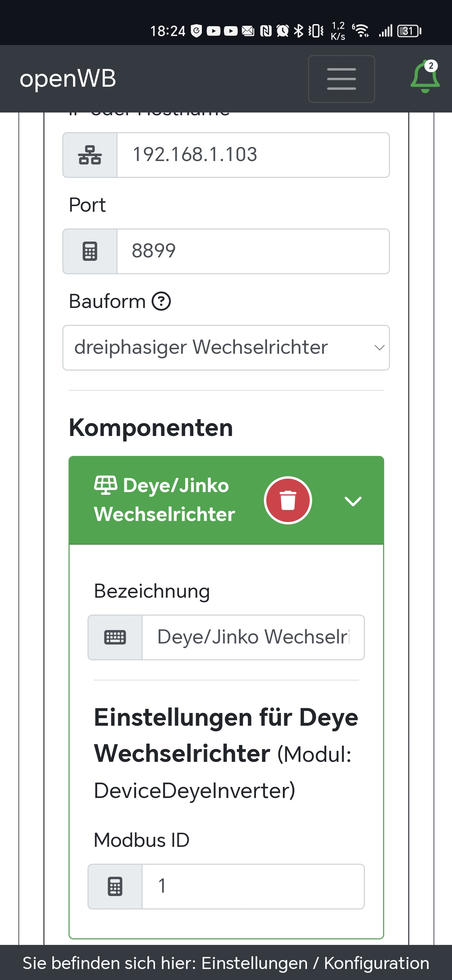Click the breadcrumb bar Einstellungen / Konfiguration
Image resolution: width=452 pixels, height=980 pixels.
(226, 963)
